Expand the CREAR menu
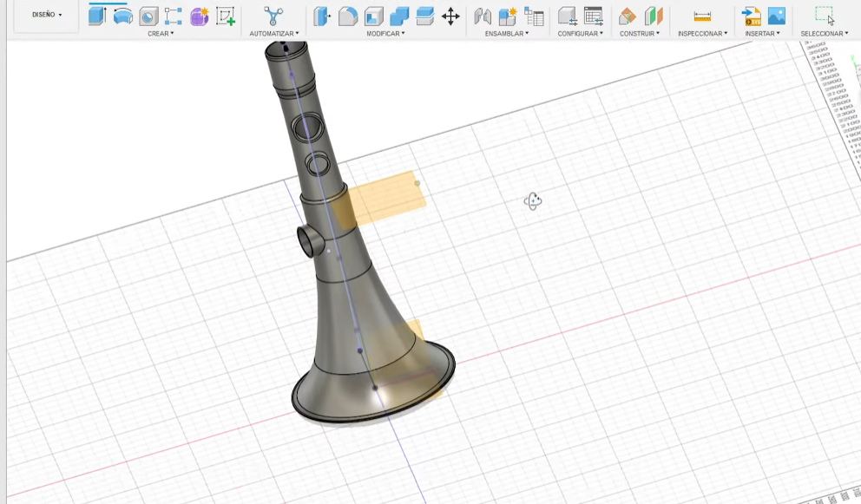The image size is (861, 504). 161,34
